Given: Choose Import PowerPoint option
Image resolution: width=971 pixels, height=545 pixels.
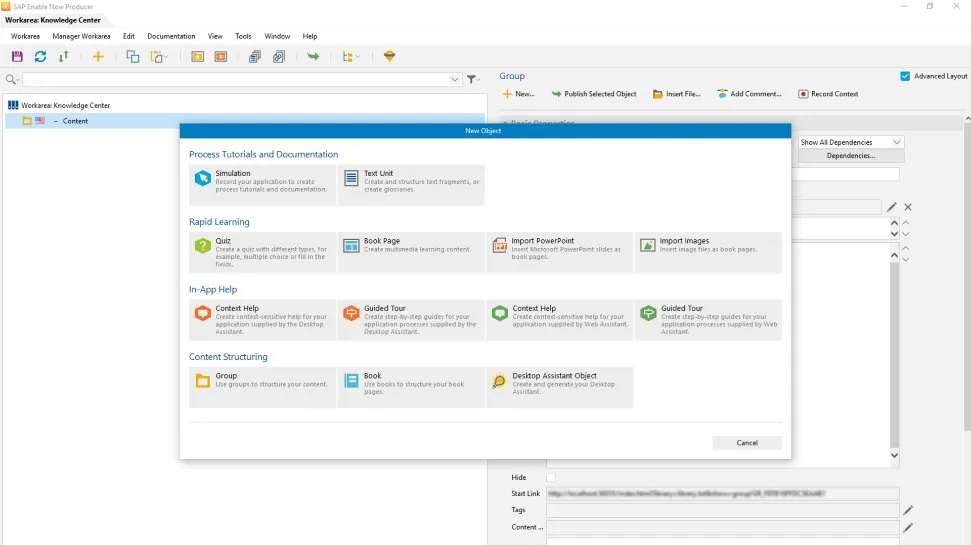Looking at the screenshot, I should pos(560,252).
